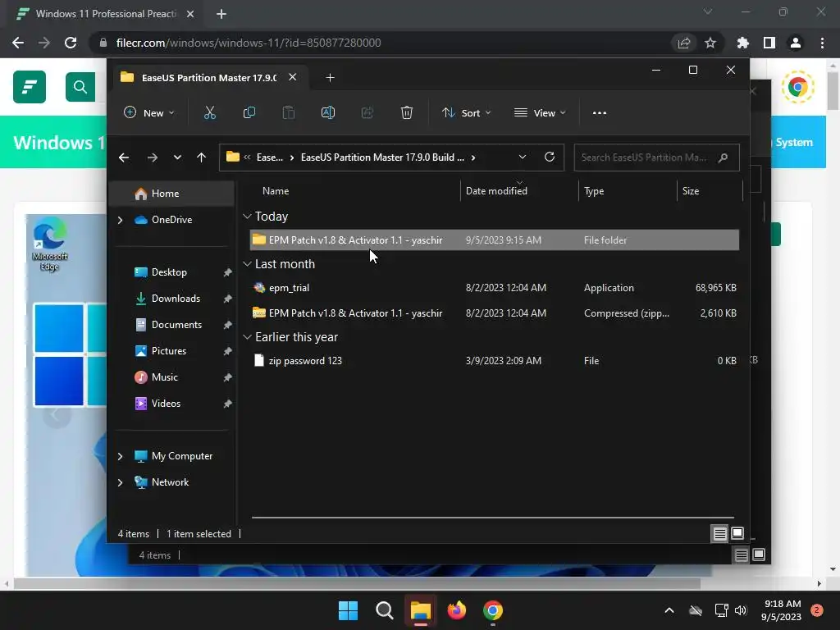Show hidden tray icons chevron
Image resolution: width=840 pixels, height=630 pixels.
coord(669,610)
